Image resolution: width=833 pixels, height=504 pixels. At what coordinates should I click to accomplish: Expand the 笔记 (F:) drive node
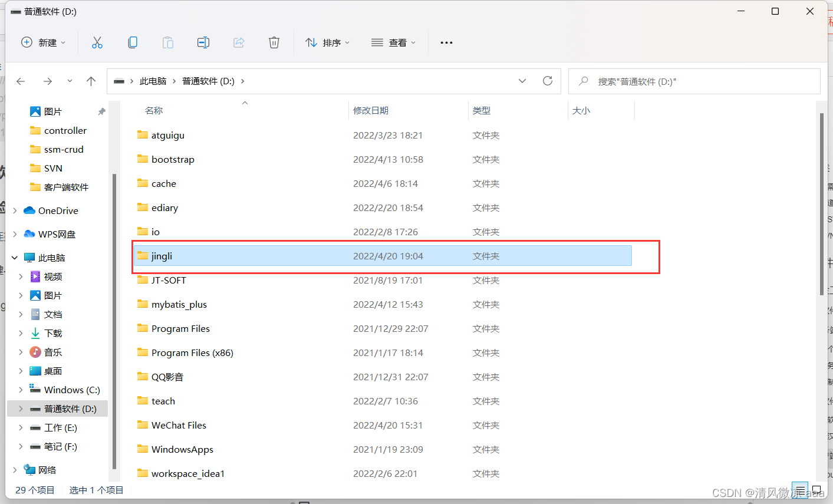click(x=21, y=446)
